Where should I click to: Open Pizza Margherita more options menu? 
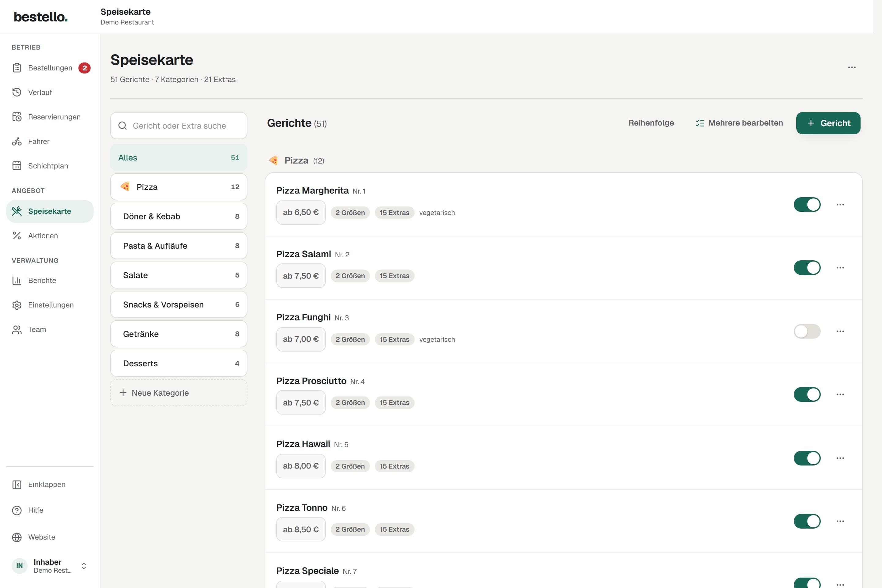click(x=840, y=204)
